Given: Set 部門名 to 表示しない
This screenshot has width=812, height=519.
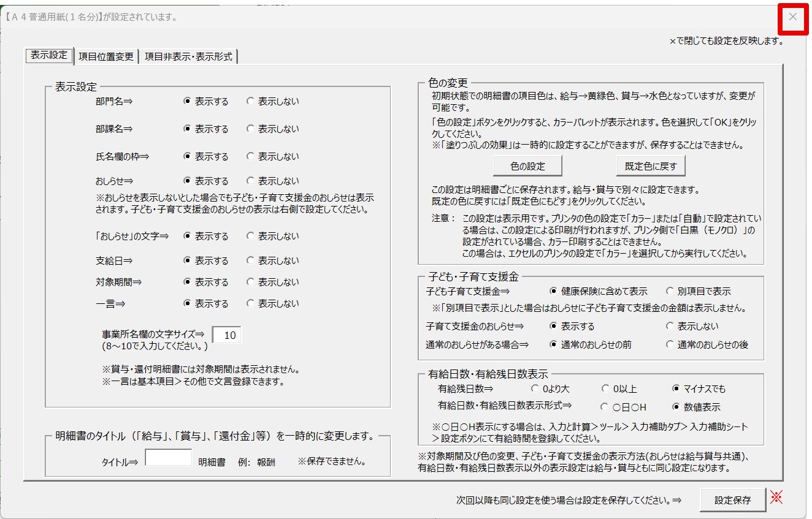Looking at the screenshot, I should click(273, 102).
